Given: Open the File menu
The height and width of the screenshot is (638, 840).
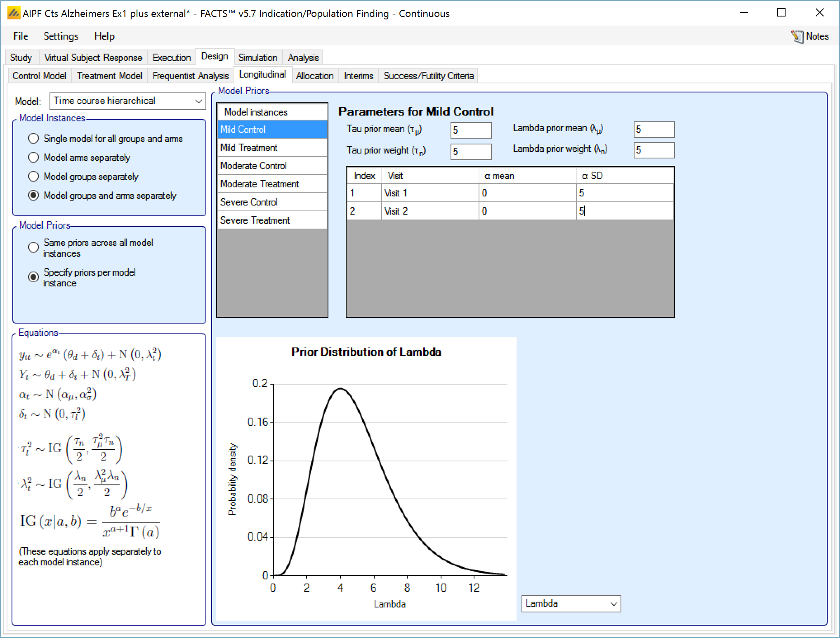Looking at the screenshot, I should pyautogui.click(x=21, y=36).
